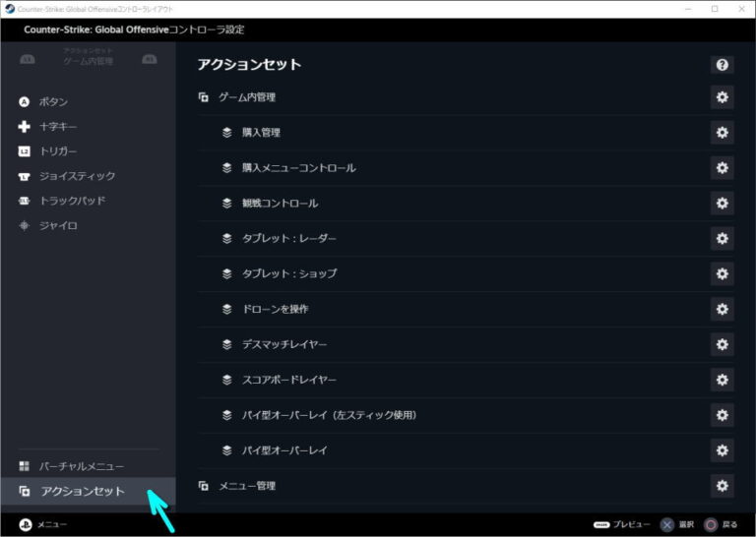The width and height of the screenshot is (756, 537).
Task: Open the ボタン settings section
Action: click(x=89, y=101)
